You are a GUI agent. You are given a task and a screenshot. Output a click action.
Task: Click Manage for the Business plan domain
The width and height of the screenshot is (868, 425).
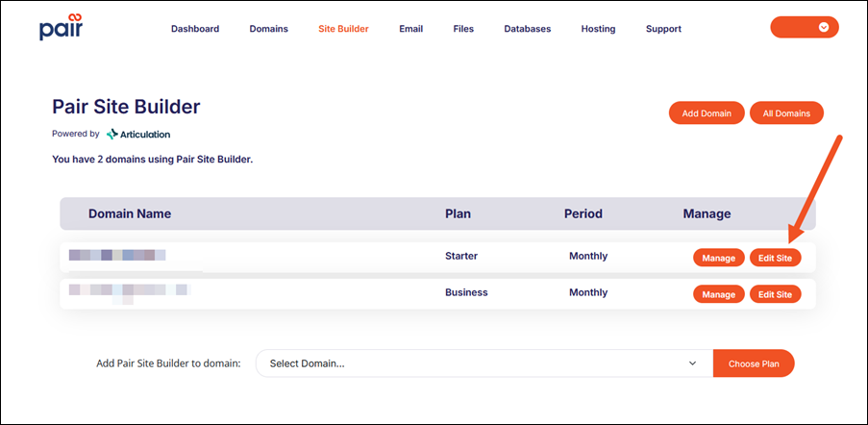pyautogui.click(x=719, y=294)
